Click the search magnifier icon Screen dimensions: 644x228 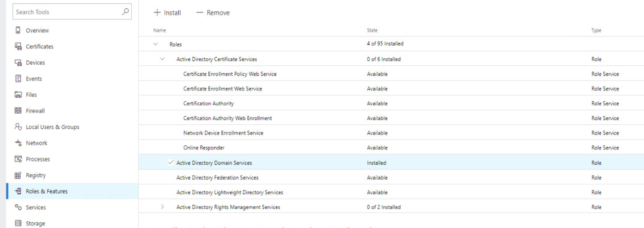click(126, 12)
